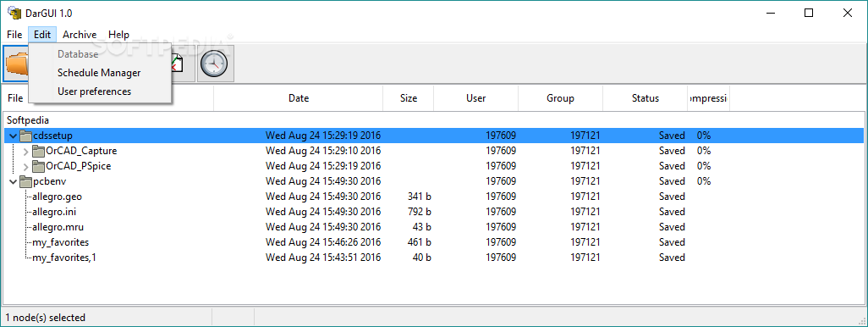Minimize the DarGUI window

click(x=770, y=14)
